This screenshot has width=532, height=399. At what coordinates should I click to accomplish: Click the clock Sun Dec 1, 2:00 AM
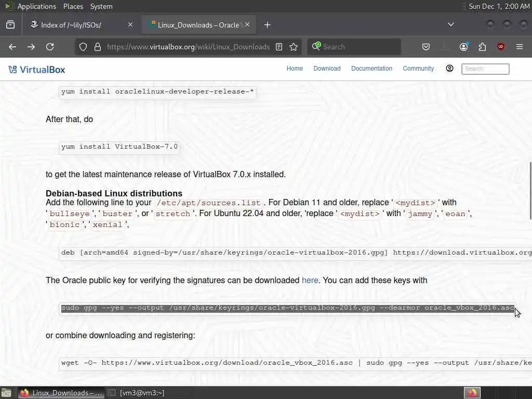click(499, 6)
